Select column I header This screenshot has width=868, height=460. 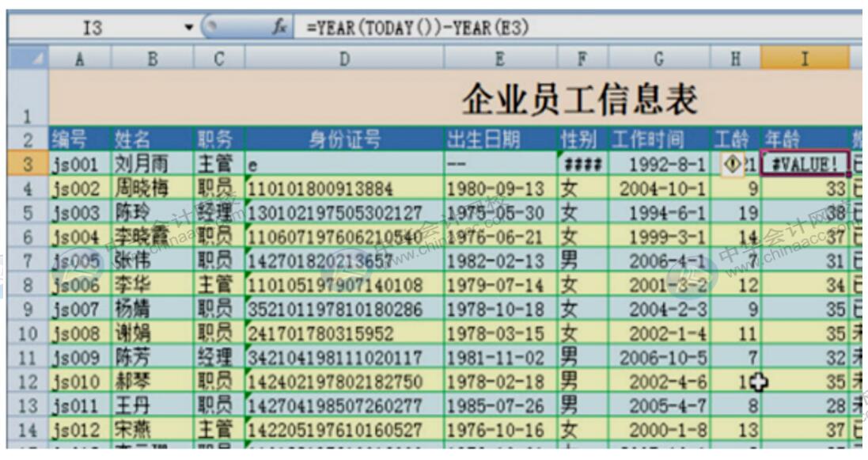point(805,58)
